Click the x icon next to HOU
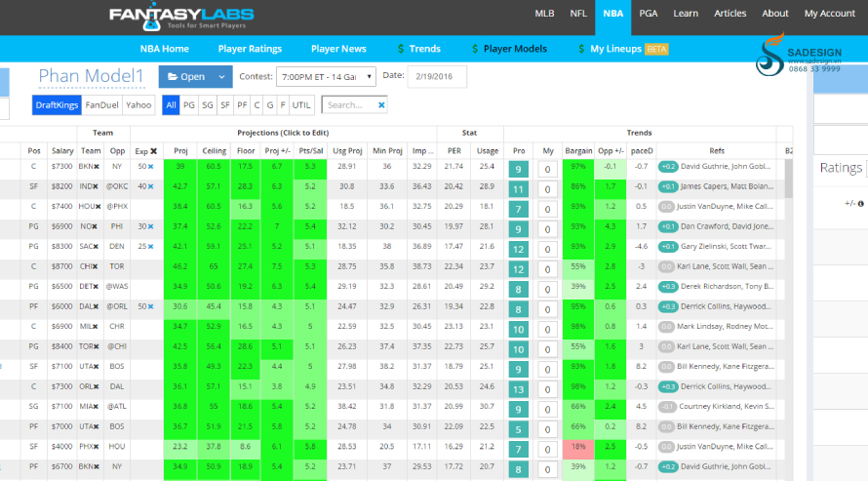Viewport: 868px width, 481px height. 98,207
